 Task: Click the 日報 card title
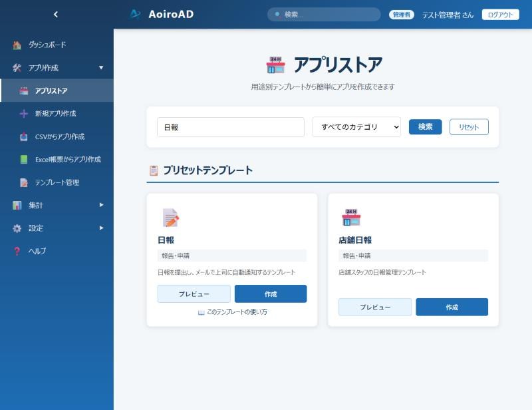coord(166,240)
